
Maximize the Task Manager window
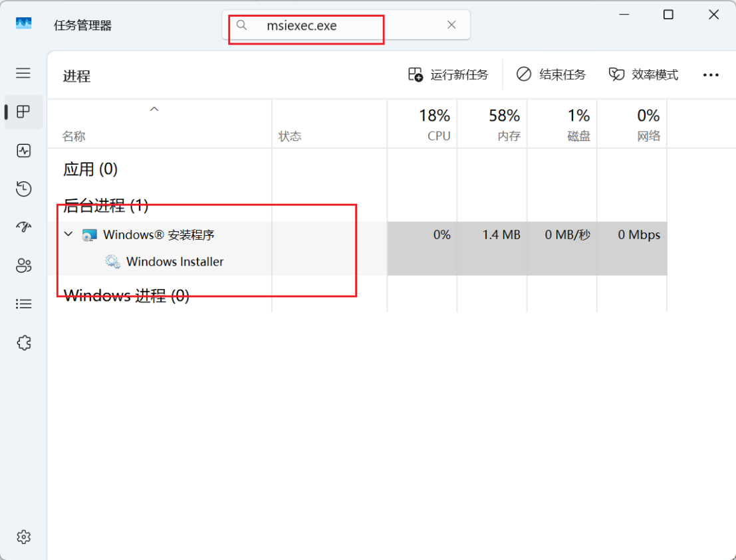[x=668, y=15]
